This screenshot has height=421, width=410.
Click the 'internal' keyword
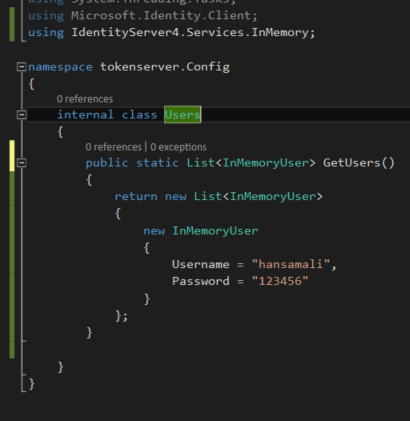pos(85,115)
